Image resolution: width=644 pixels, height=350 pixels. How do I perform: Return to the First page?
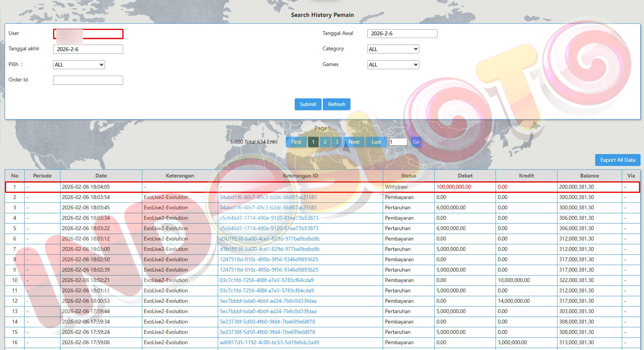(296, 142)
